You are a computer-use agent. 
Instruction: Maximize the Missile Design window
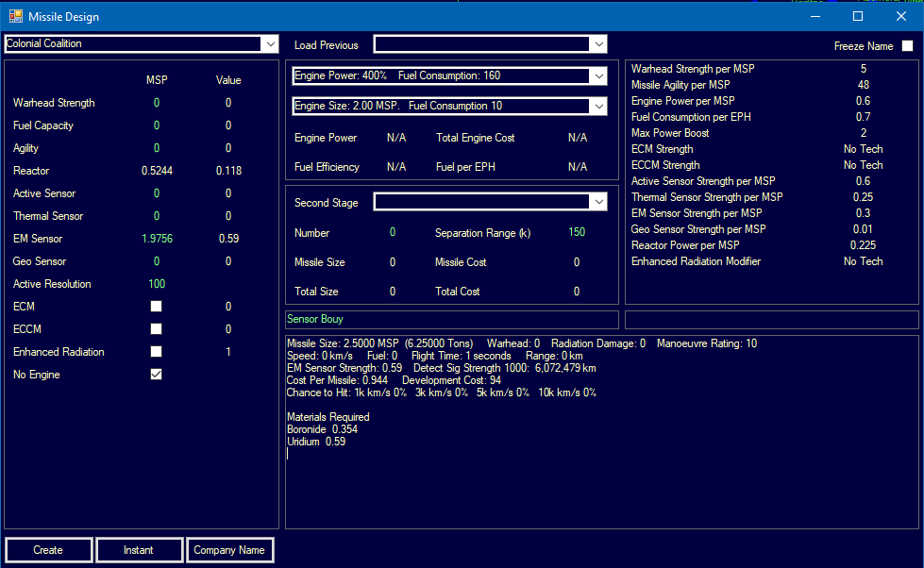coord(858,16)
